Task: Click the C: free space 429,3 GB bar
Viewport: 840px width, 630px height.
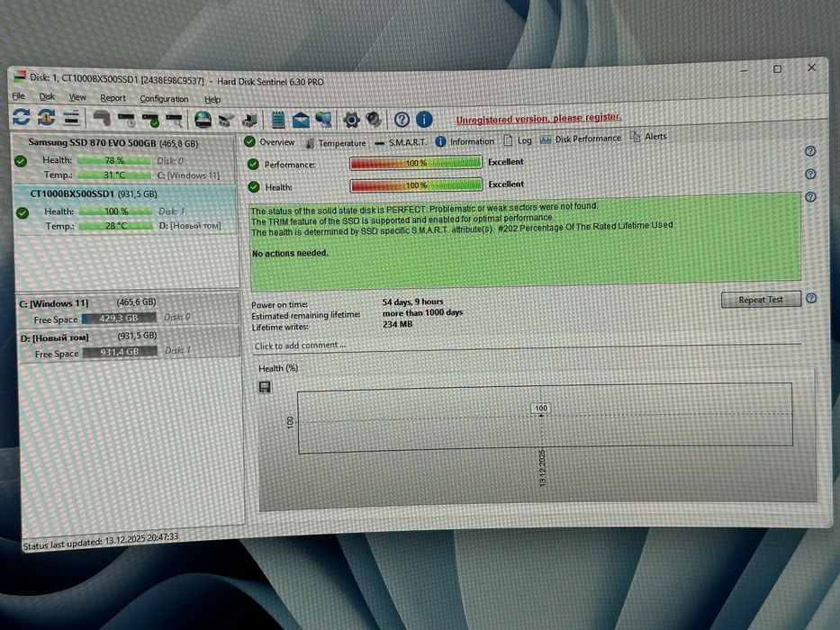Action: tap(119, 319)
